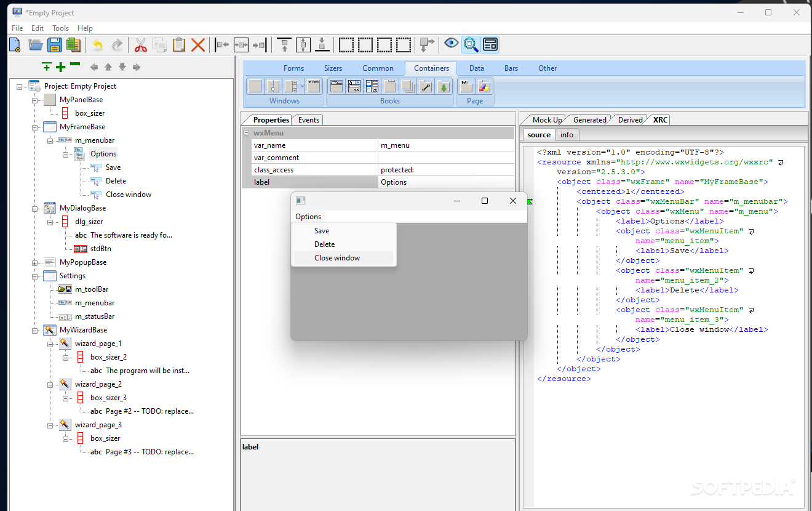Add a collapsible pane from Windows group

click(x=314, y=86)
